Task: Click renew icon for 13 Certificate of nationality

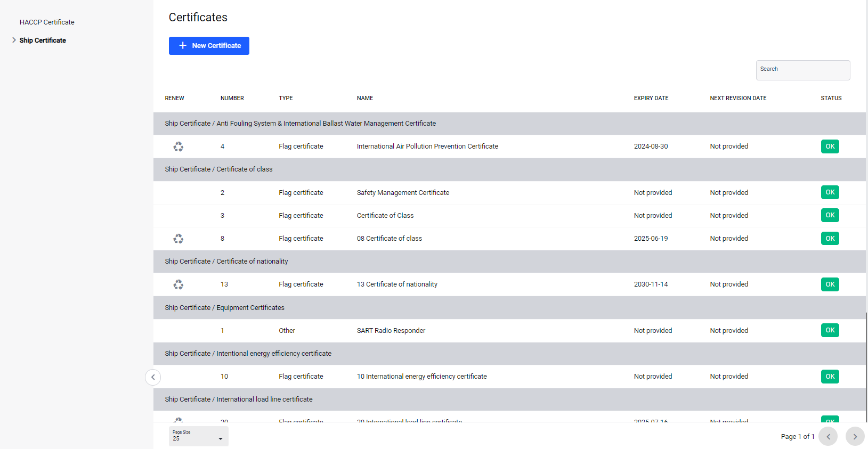Action: click(178, 284)
